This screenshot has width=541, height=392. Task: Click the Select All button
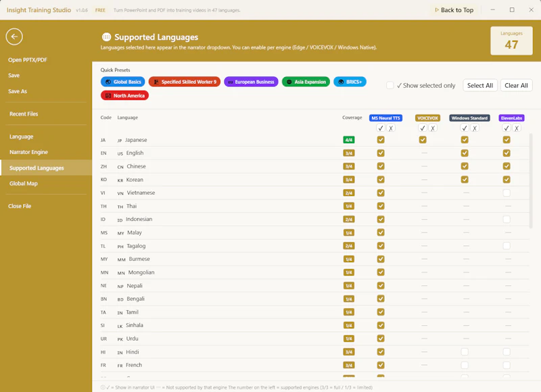[x=480, y=86]
